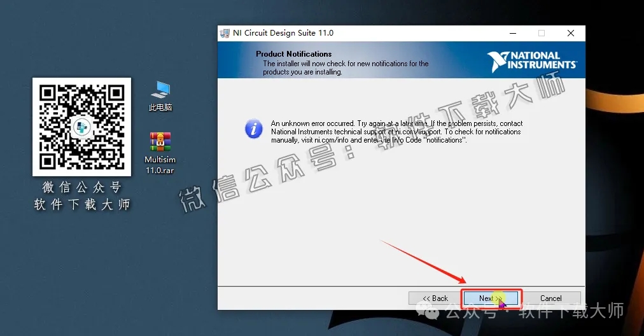Select the Multisim 11.0.rar archive icon
The image size is (644, 336).
160,153
